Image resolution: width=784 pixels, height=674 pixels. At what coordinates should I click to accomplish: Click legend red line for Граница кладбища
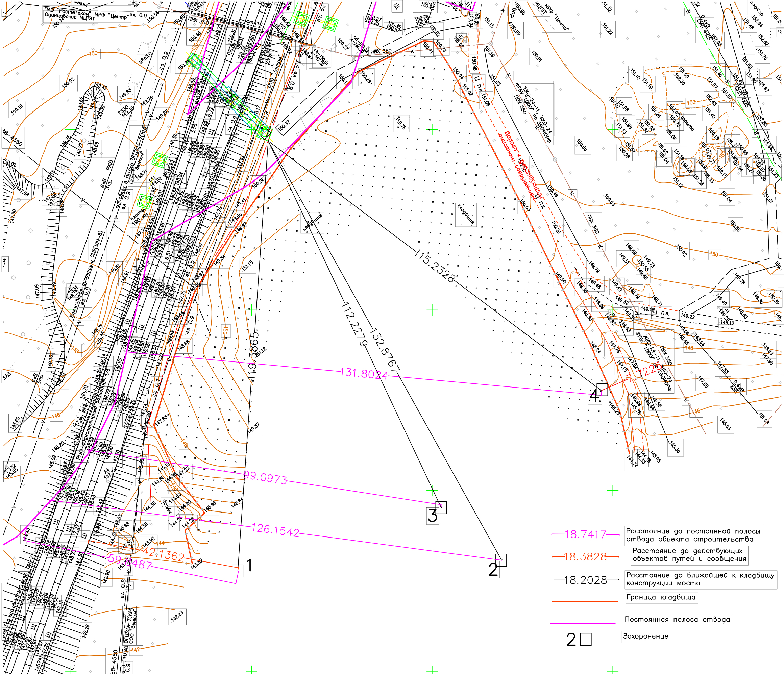tap(585, 601)
